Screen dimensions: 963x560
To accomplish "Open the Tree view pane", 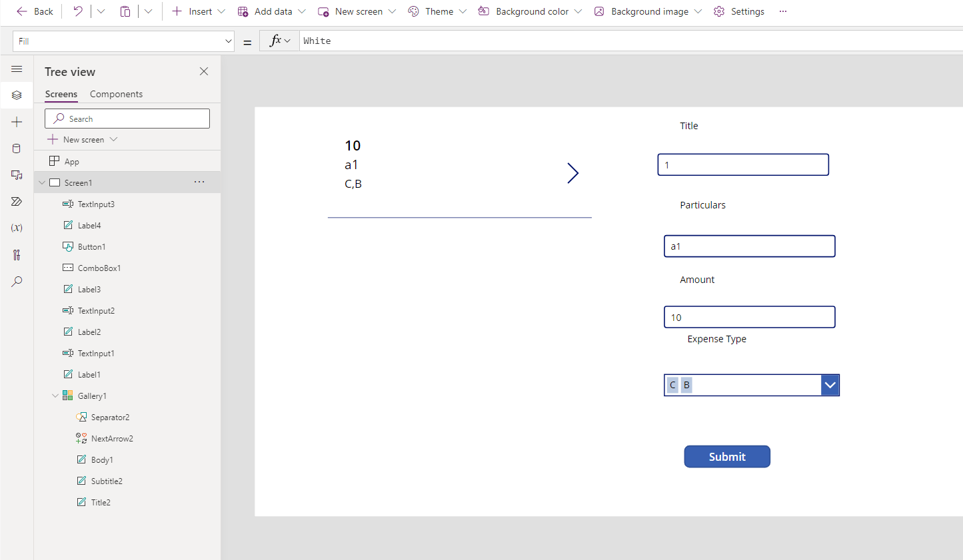I will [x=17, y=95].
